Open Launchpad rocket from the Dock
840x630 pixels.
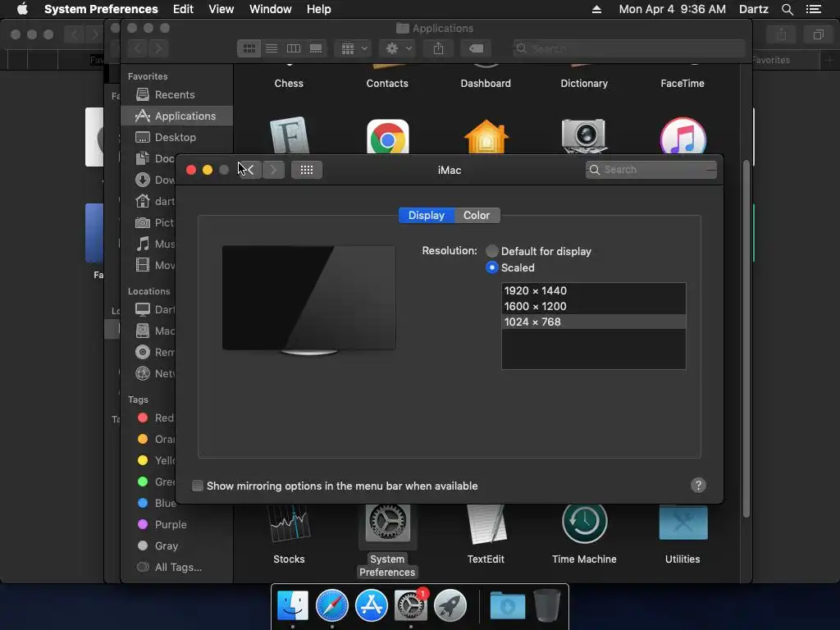[450, 605]
